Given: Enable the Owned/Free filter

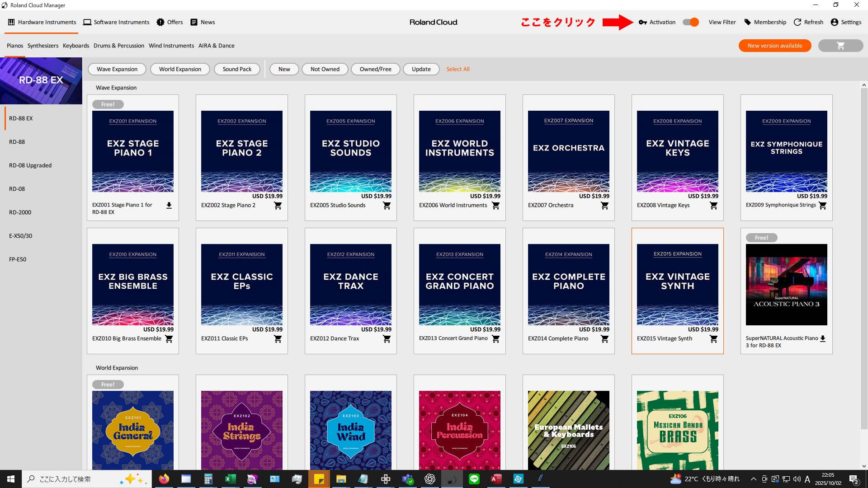Looking at the screenshot, I should (375, 69).
